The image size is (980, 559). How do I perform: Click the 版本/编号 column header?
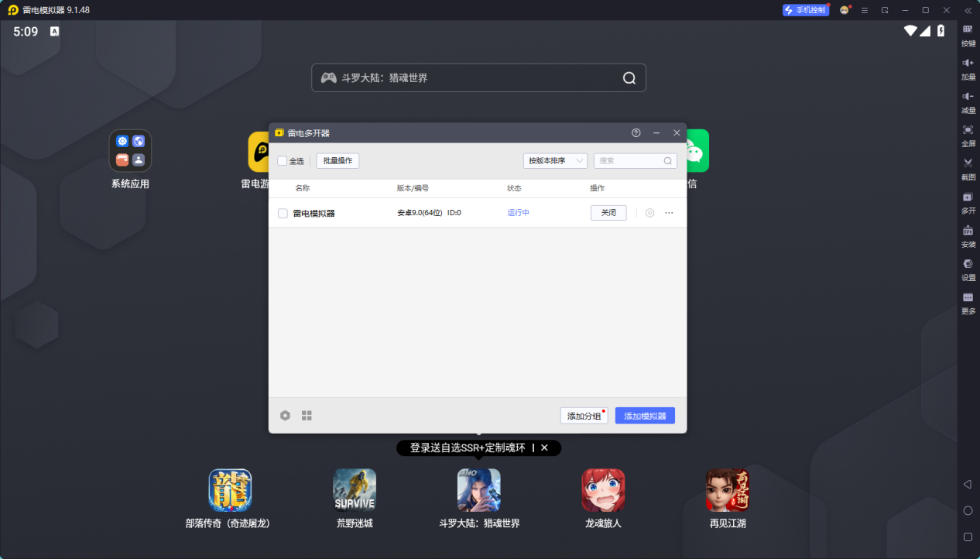pos(413,188)
